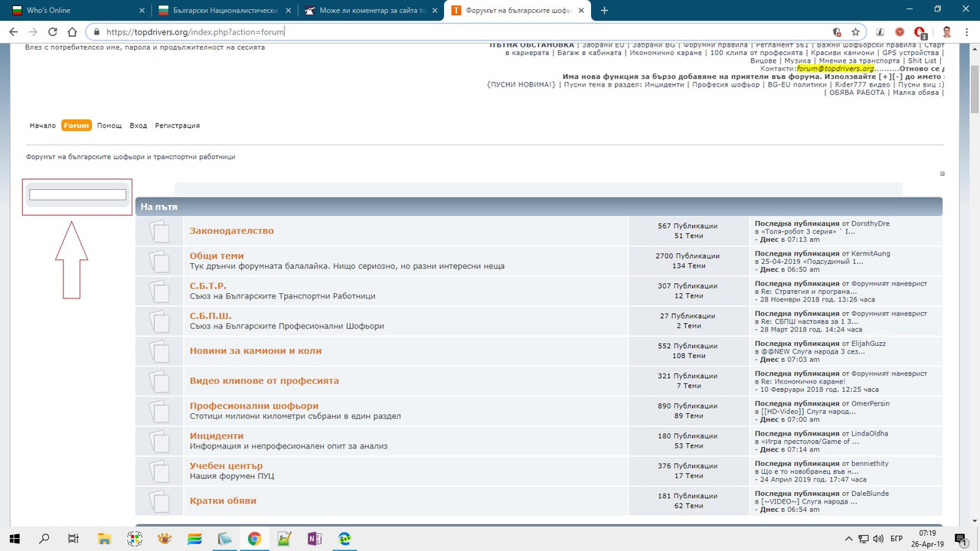Open the Windows Start menu
Viewport: 980px width, 551px height.
[14, 539]
